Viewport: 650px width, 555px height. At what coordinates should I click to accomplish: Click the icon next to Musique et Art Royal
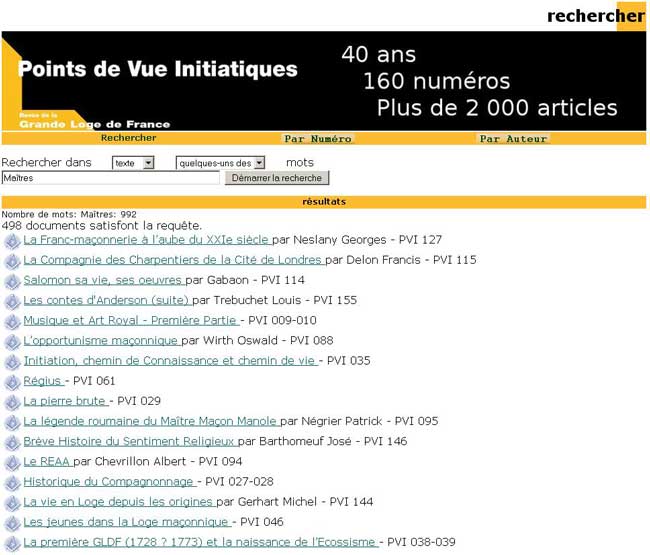pos(12,322)
